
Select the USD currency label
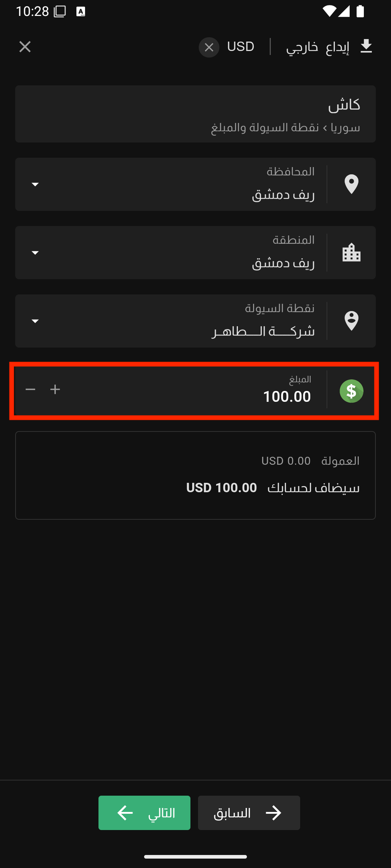point(241,47)
